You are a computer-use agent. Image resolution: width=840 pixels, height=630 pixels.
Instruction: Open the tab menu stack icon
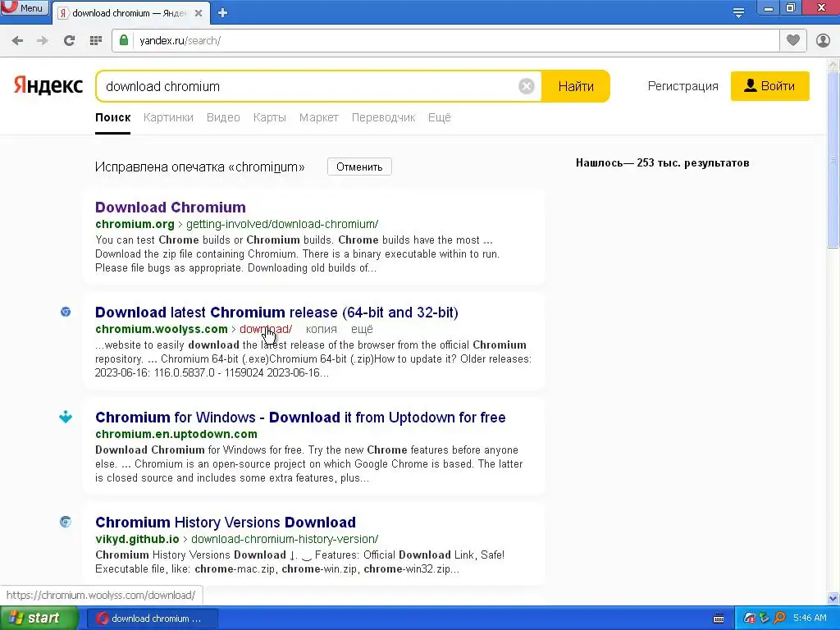coord(738,12)
